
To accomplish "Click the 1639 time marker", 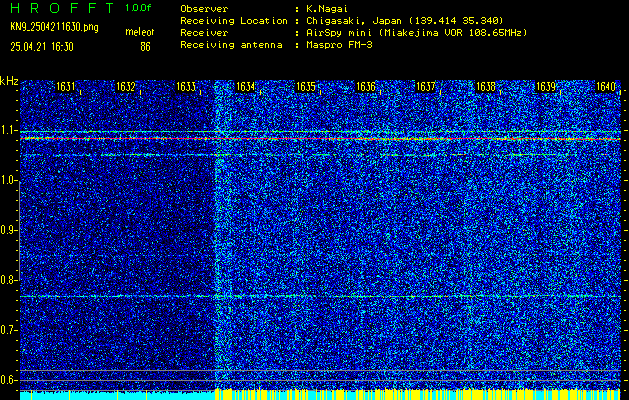I will coord(546,87).
